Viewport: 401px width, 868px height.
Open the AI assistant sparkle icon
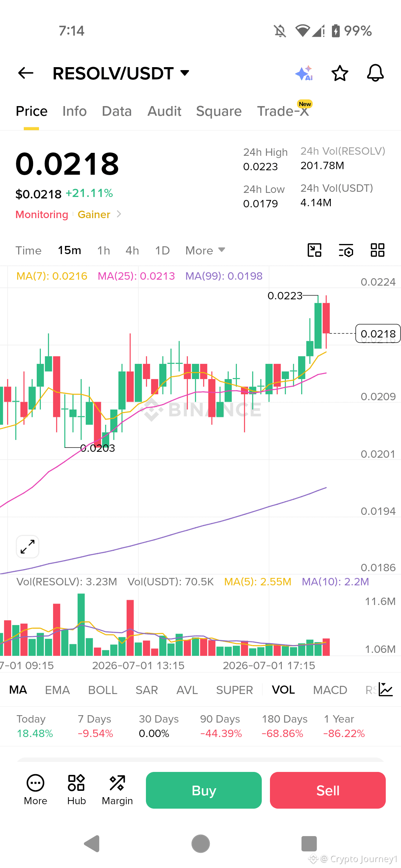[304, 73]
